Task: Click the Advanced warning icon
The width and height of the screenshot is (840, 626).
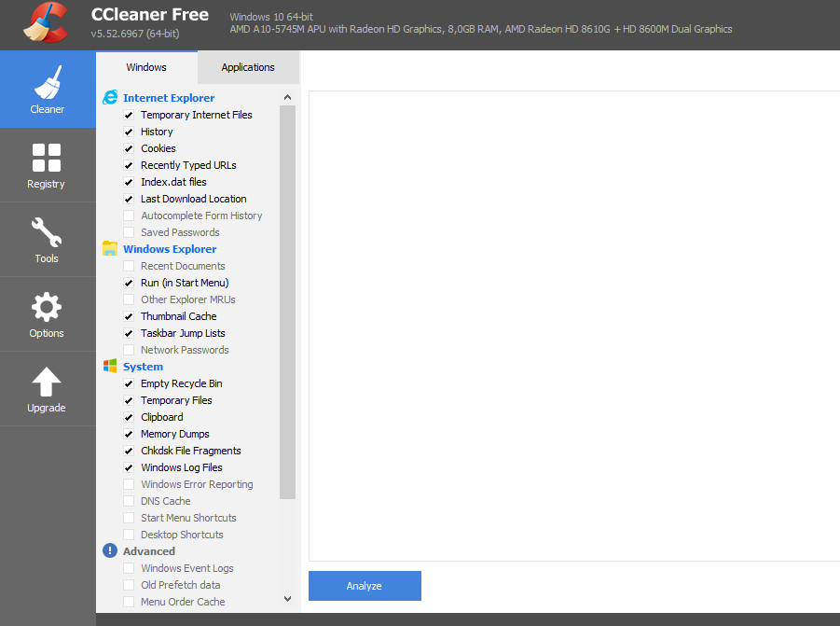Action: [x=110, y=550]
